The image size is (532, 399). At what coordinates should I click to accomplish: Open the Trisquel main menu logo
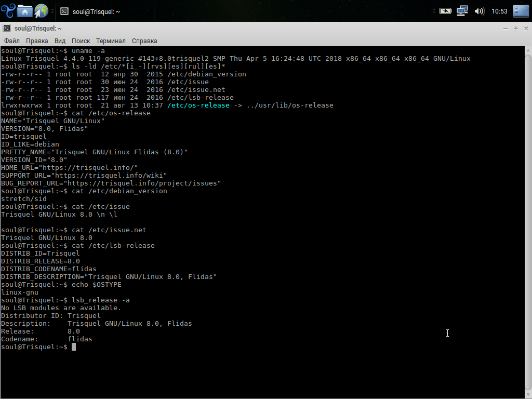tap(8, 11)
